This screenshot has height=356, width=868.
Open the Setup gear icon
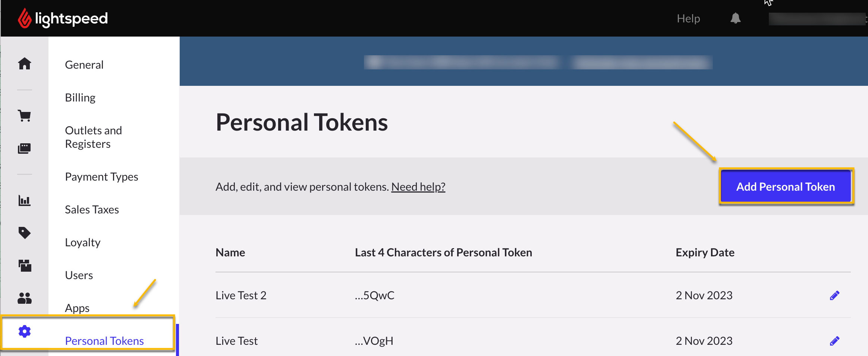tap(25, 331)
